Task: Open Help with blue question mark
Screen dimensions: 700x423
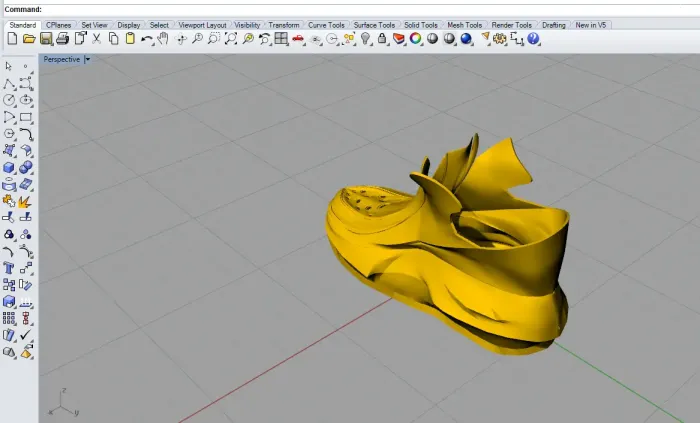Action: pos(533,39)
